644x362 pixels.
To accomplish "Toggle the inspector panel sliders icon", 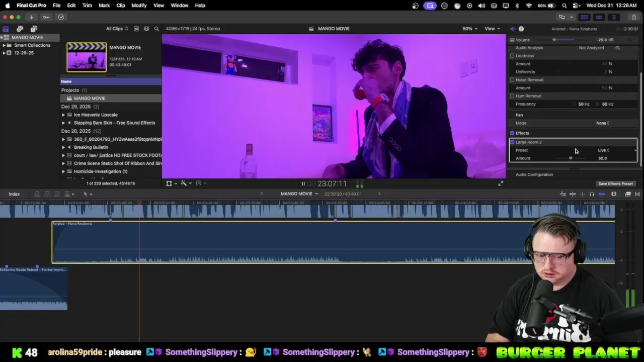I will (613, 17).
